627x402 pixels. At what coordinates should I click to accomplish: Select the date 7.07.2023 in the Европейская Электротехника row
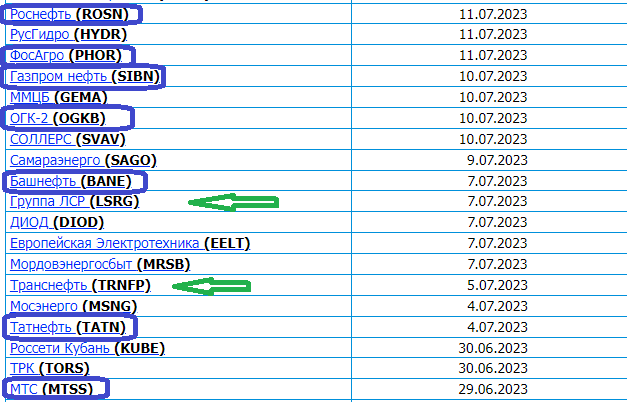[x=497, y=243]
